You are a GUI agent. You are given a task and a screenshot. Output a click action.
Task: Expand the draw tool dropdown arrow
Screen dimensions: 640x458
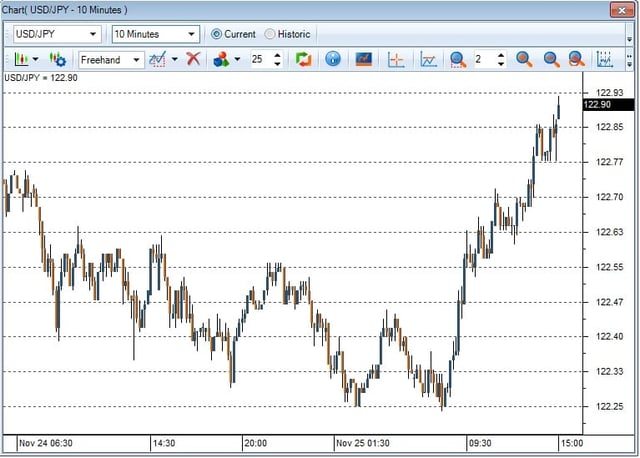tap(175, 60)
